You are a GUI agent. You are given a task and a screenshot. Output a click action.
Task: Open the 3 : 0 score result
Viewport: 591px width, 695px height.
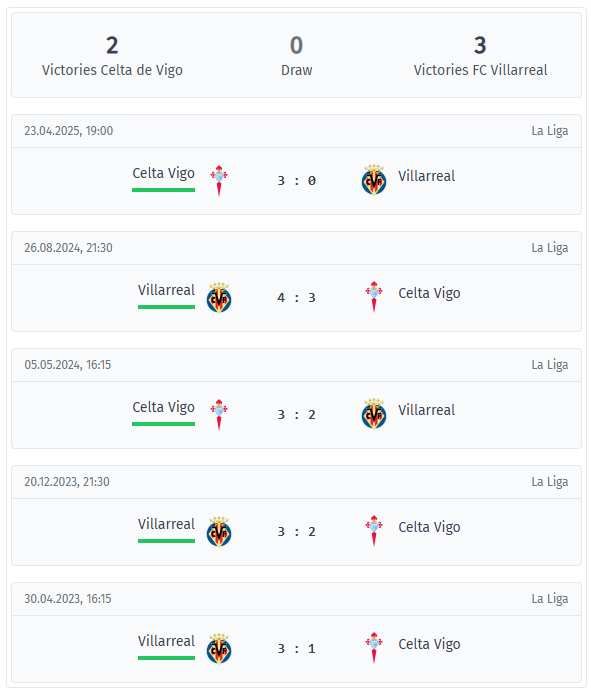(x=297, y=181)
